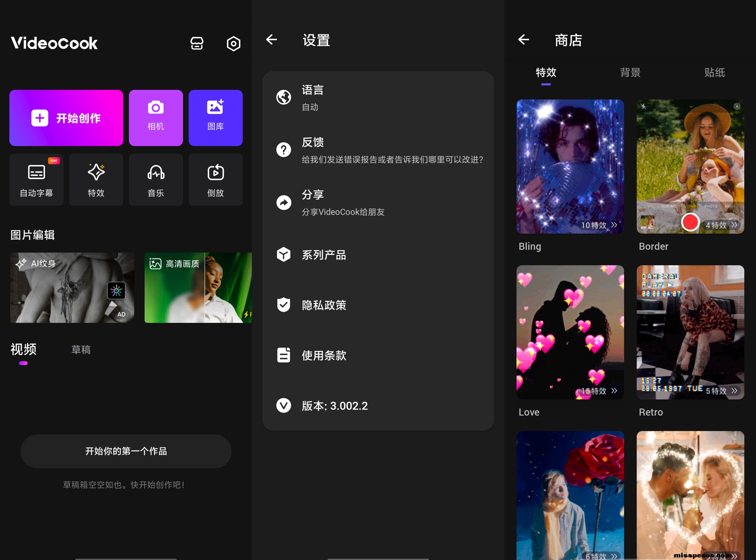Switch to the backgrounds (背景) tab
756x560 pixels.
630,73
